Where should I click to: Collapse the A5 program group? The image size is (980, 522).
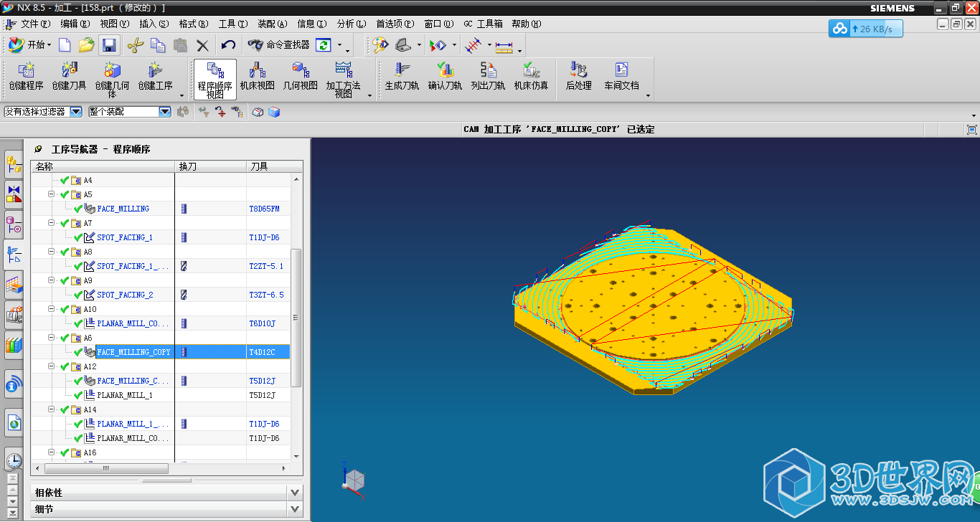point(51,194)
